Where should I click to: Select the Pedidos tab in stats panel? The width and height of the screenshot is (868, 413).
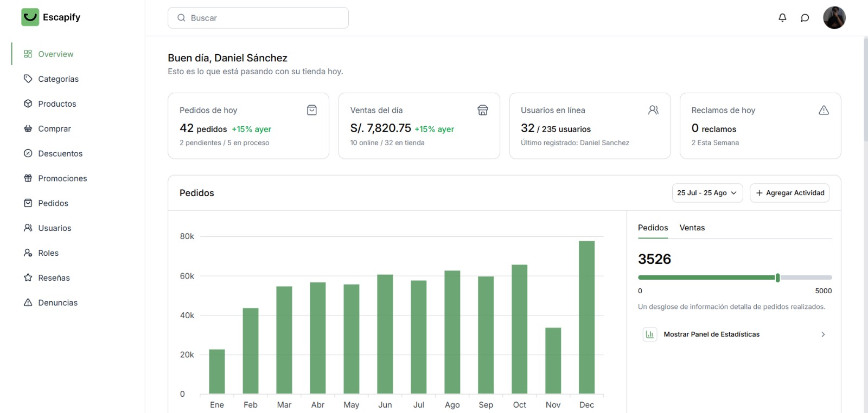point(653,228)
